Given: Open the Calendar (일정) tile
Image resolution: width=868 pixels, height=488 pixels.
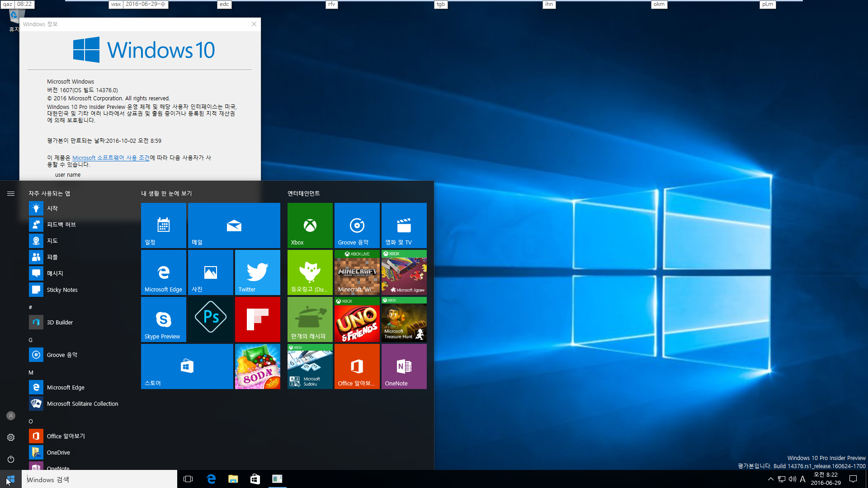Looking at the screenshot, I should pyautogui.click(x=164, y=225).
